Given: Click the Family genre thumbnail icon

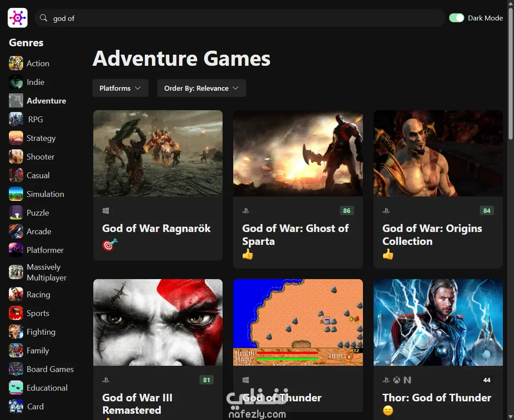Looking at the screenshot, I should point(16,351).
